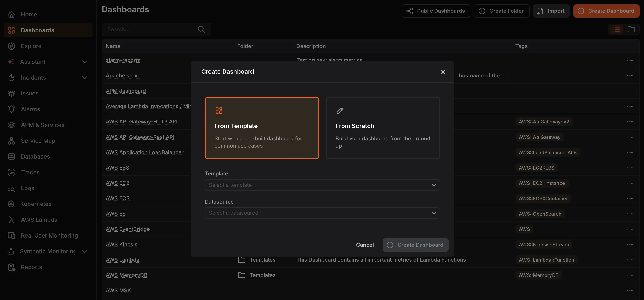Open the AWS Lambda dashboard link
This screenshot has width=644, height=300.
coord(122,260)
